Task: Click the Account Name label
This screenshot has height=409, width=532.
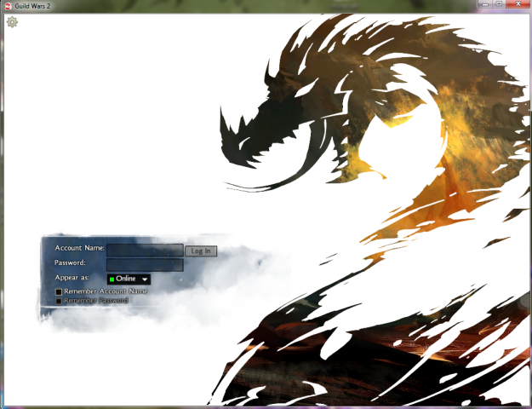Action: coord(79,248)
